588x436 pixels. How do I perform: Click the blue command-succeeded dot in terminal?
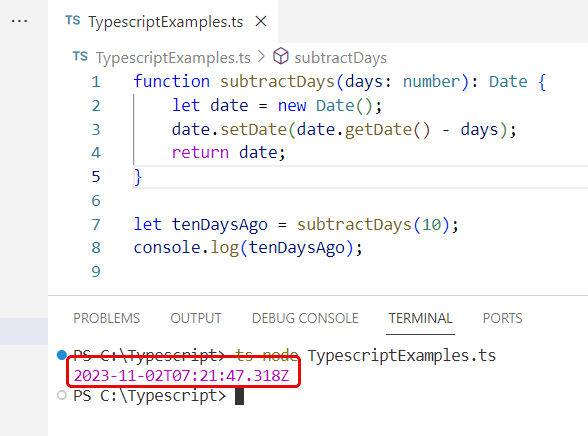tap(62, 354)
